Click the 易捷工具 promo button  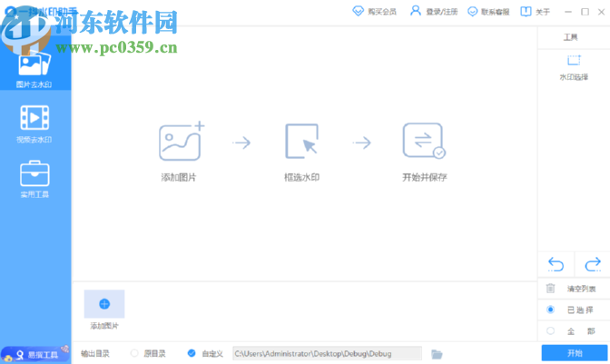pyautogui.click(x=35, y=354)
